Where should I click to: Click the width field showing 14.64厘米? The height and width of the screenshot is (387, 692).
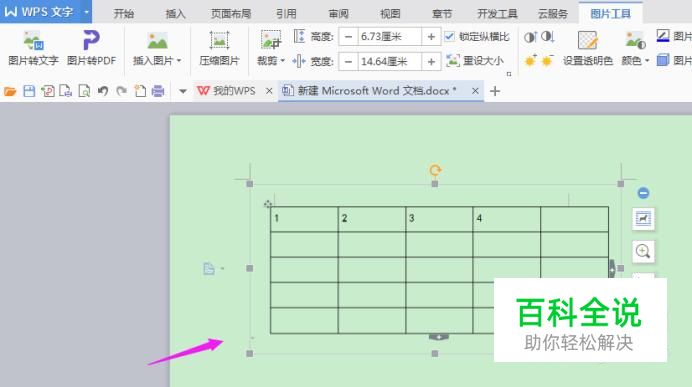390,61
